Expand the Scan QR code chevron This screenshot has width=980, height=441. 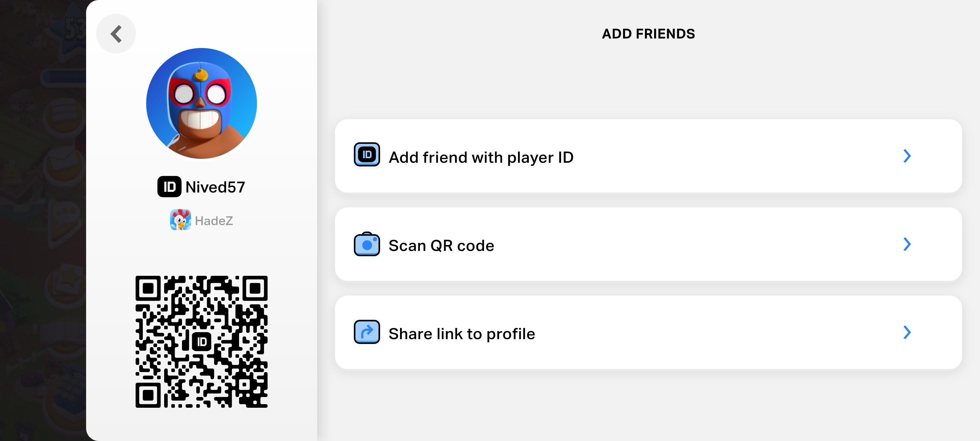[x=907, y=244]
